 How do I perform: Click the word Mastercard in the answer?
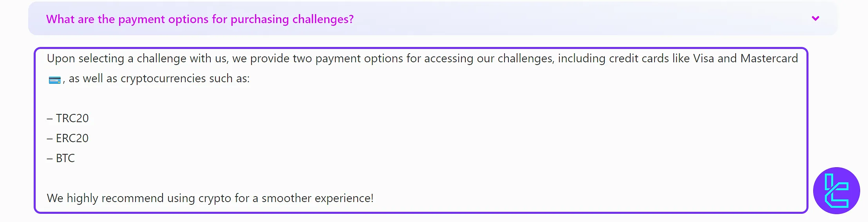click(769, 58)
